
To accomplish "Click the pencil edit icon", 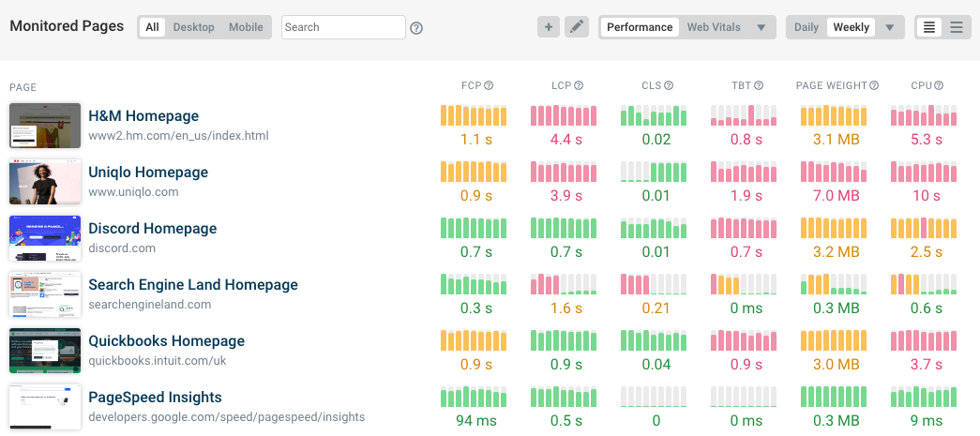I will pyautogui.click(x=577, y=27).
